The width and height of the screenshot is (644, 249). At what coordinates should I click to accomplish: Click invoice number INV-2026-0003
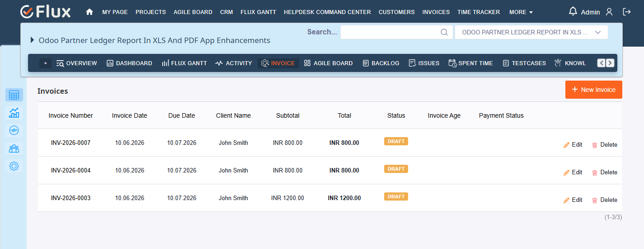pos(71,198)
